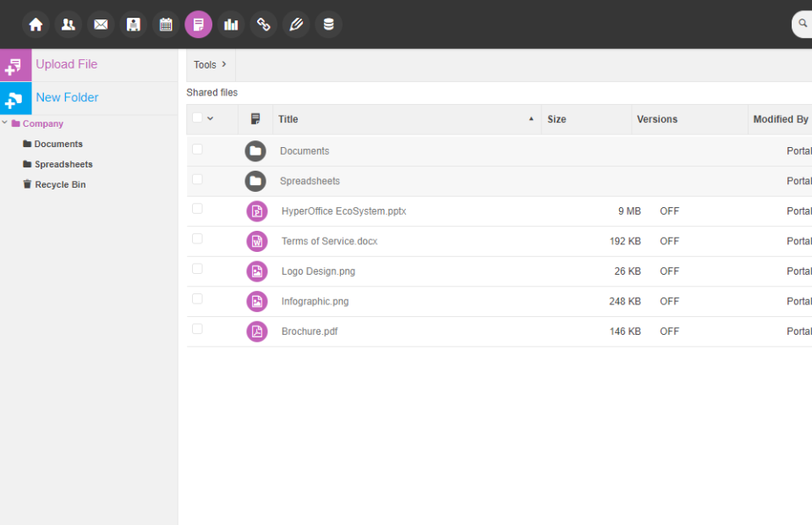Select the checkbox for Documents folder row

(197, 149)
